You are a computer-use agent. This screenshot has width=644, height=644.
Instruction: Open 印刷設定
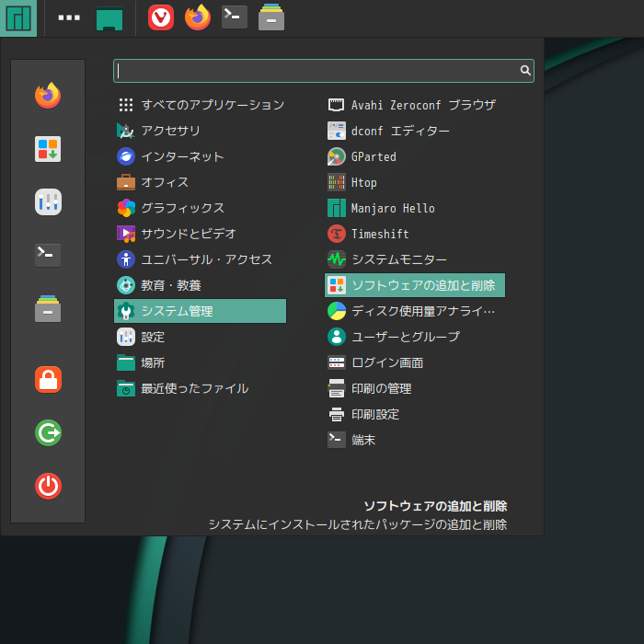click(x=415, y=414)
